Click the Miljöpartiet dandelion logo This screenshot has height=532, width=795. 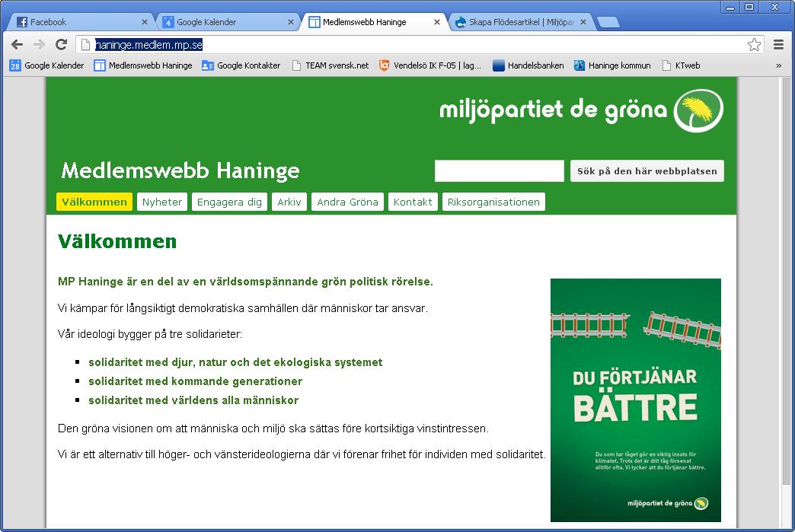click(700, 110)
